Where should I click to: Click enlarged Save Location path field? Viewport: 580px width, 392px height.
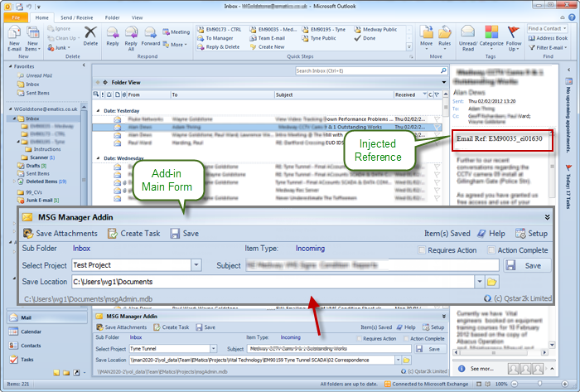pyautogui.click(x=273, y=282)
